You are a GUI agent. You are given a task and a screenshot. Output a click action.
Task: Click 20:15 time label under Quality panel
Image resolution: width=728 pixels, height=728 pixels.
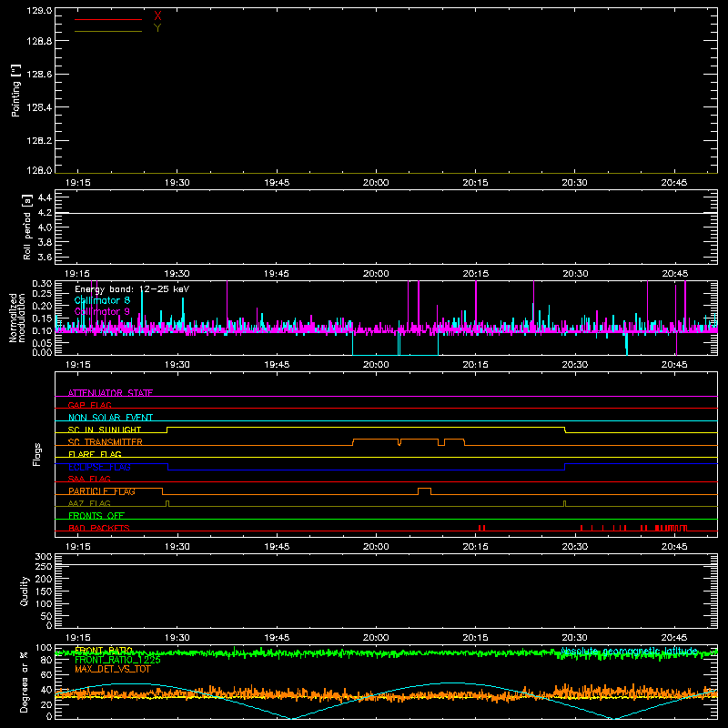tap(475, 638)
